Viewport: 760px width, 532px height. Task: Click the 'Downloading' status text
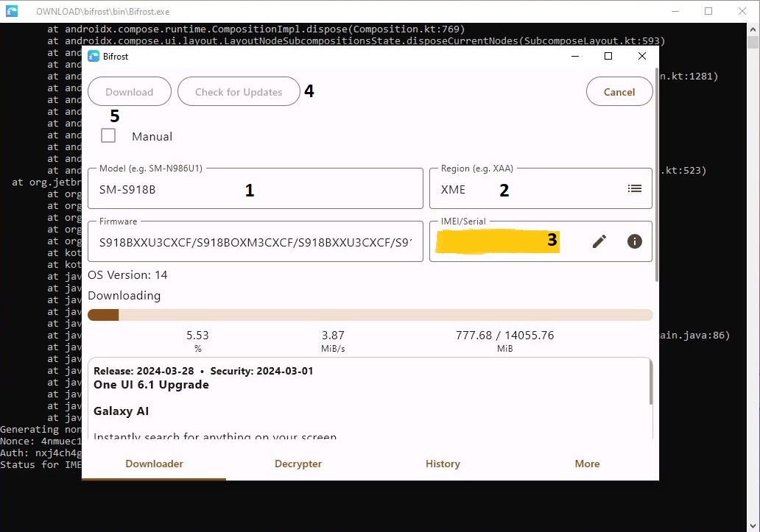[124, 295]
